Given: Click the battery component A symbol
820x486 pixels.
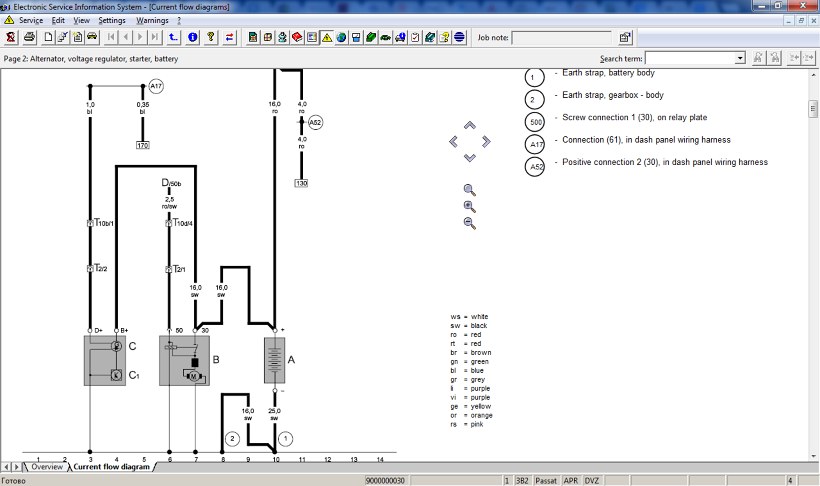Looking at the screenshot, I should coord(275,360).
